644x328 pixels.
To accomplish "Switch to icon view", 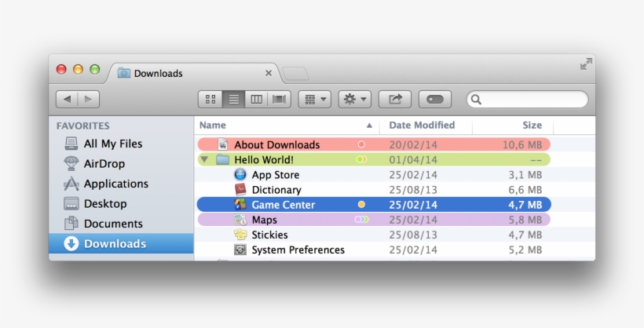I will coord(210,100).
